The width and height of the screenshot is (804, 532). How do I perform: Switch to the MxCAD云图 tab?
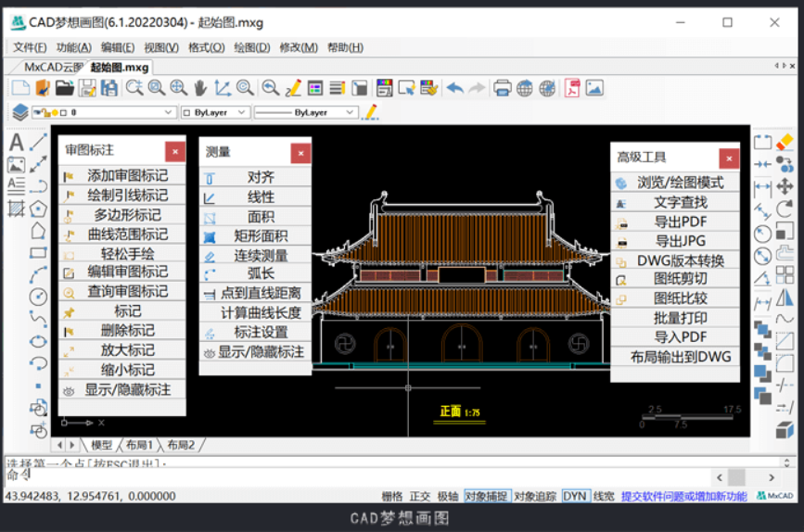click(x=53, y=67)
